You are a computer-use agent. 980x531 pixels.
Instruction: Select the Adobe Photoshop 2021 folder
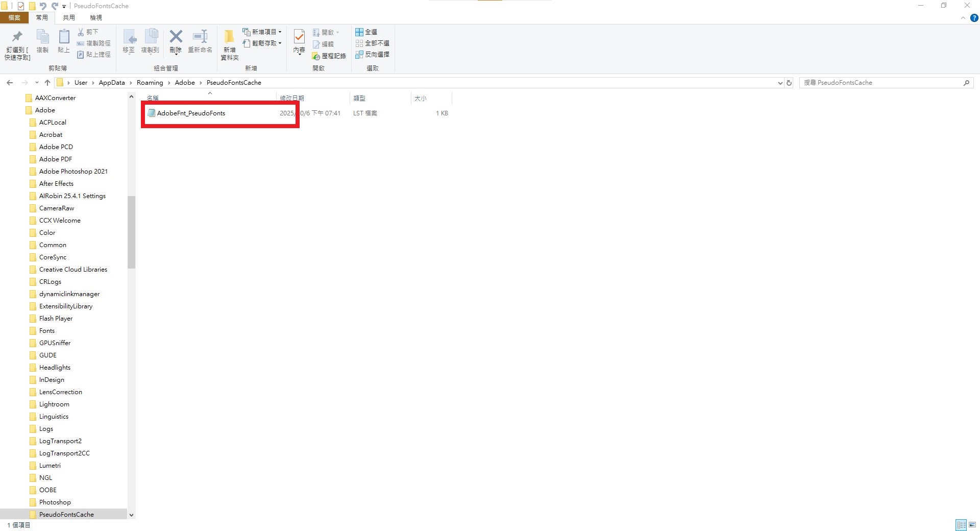(73, 172)
